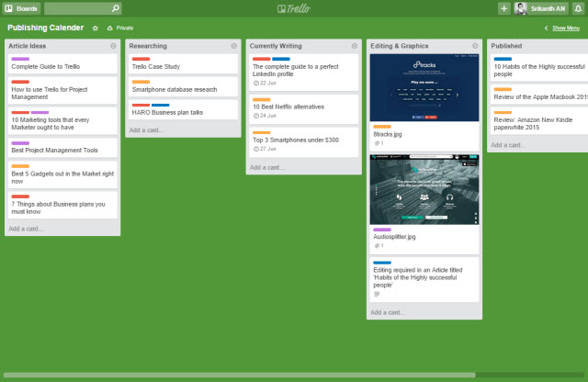588x382 pixels.
Task: Open How to use Trello for Project Management card
Action: point(62,90)
